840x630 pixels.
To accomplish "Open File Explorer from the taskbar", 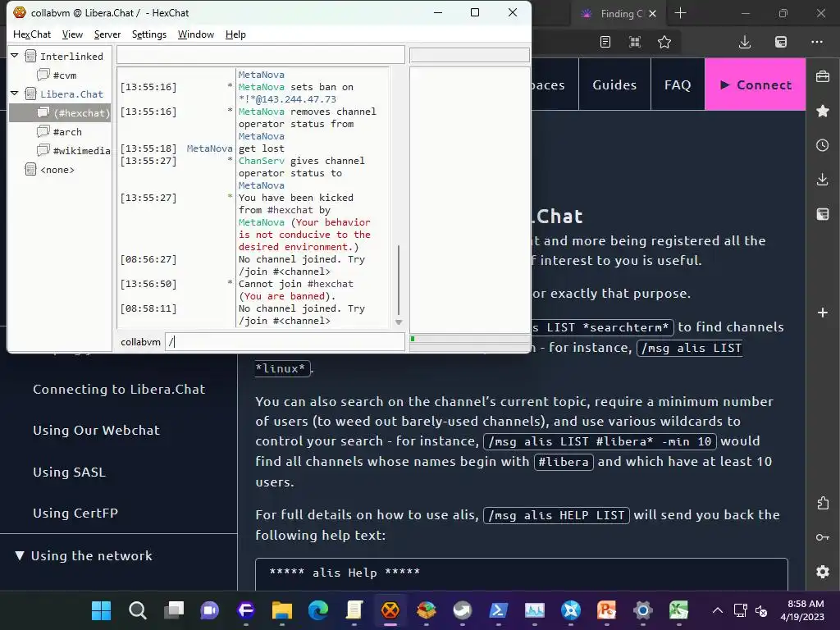I will [x=282, y=610].
